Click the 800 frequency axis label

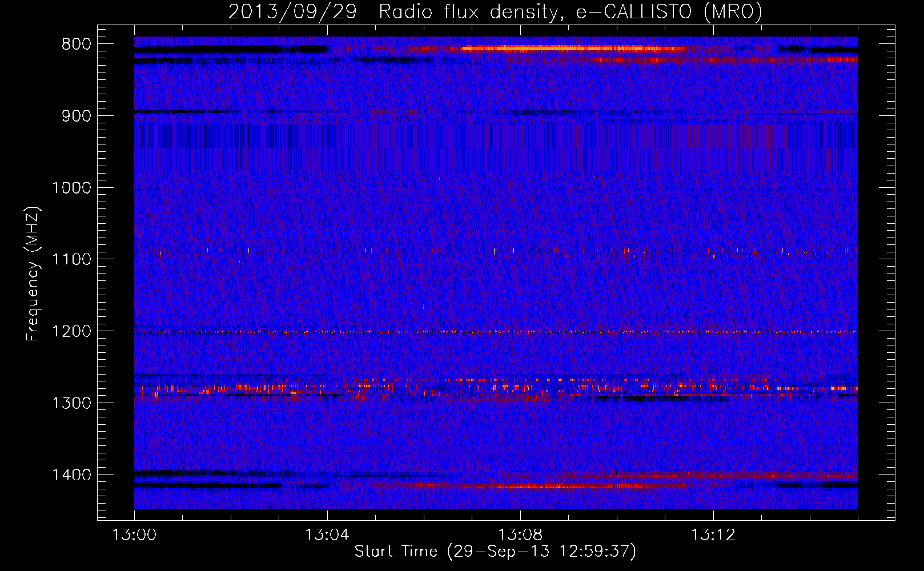pos(76,45)
